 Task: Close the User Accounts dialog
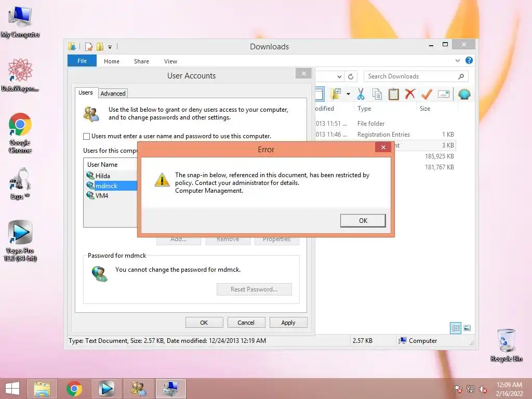[303, 73]
